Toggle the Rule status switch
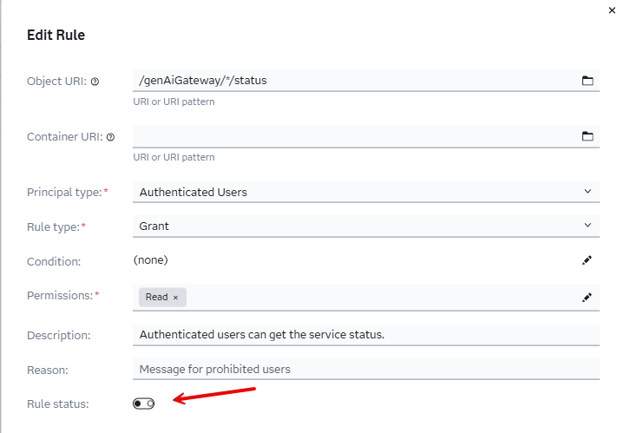The image size is (624, 433). pos(144,404)
